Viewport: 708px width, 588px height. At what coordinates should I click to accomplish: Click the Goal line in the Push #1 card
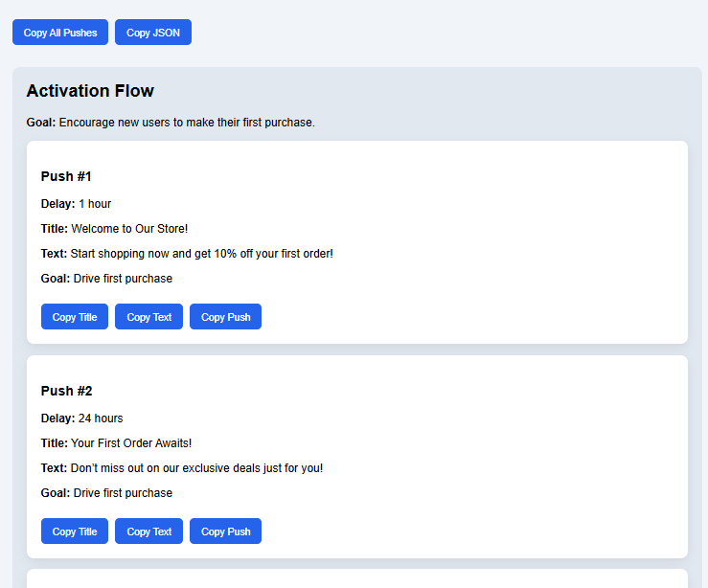(x=106, y=279)
